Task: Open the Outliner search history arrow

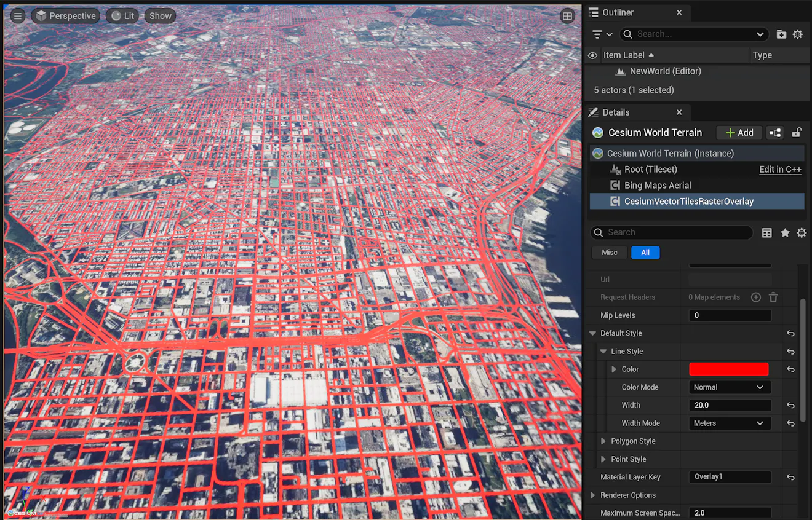Action: 760,34
